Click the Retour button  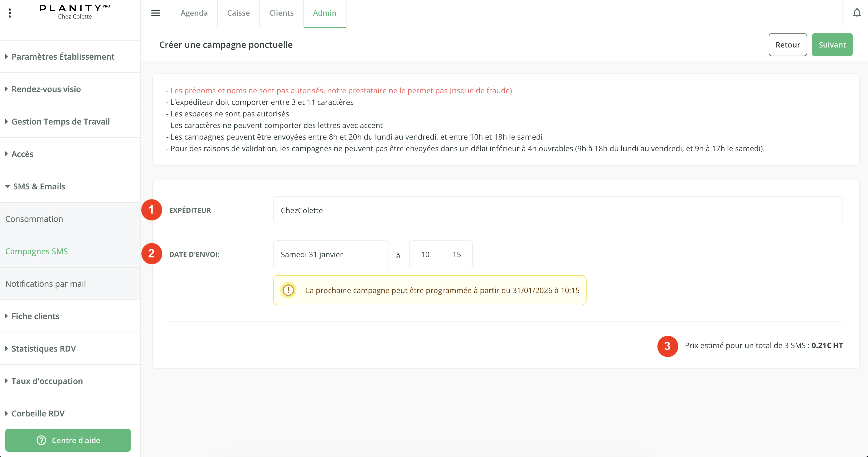(788, 45)
